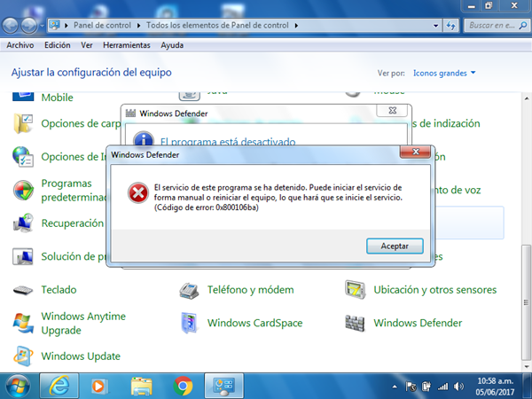Launch Google Chrome from taskbar
Image resolution: width=532 pixels, height=399 pixels.
pos(183,386)
